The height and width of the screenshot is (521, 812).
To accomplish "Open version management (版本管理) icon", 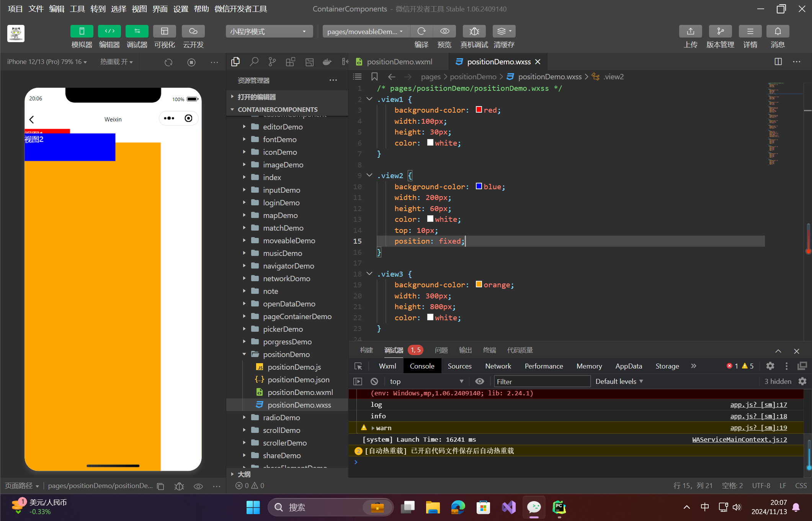I will click(720, 31).
